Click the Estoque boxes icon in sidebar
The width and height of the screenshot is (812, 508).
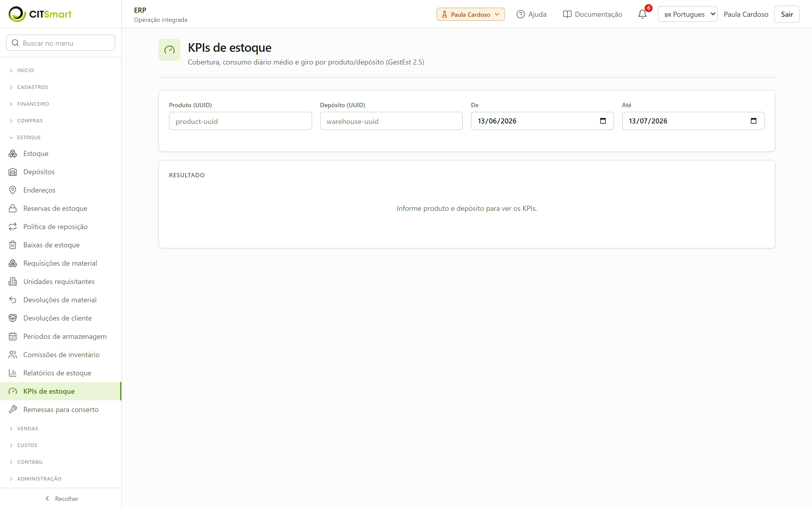(x=13, y=153)
